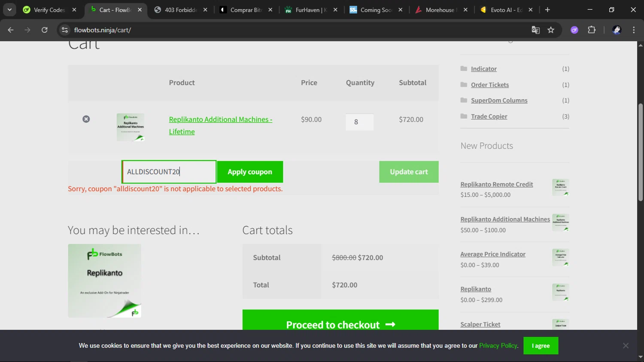Focus the coupon code input field
The width and height of the screenshot is (644, 362).
[x=169, y=172]
